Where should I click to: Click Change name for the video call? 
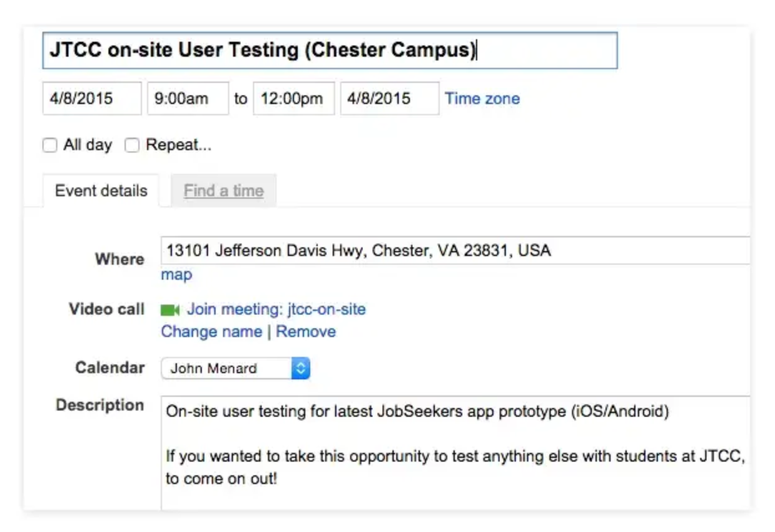(211, 331)
